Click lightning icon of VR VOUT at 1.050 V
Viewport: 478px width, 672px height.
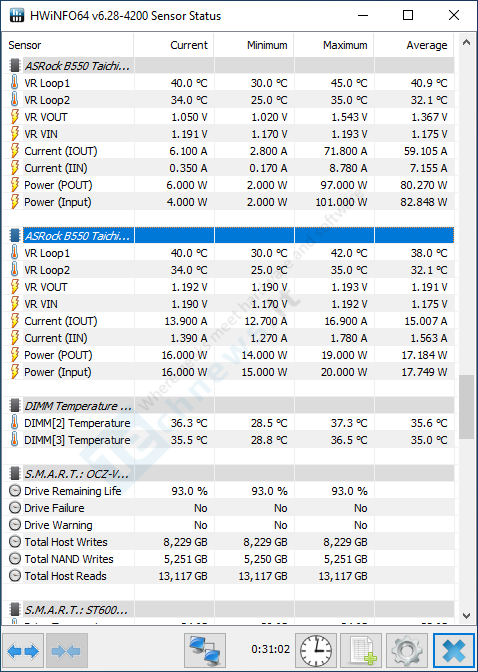click(15, 117)
